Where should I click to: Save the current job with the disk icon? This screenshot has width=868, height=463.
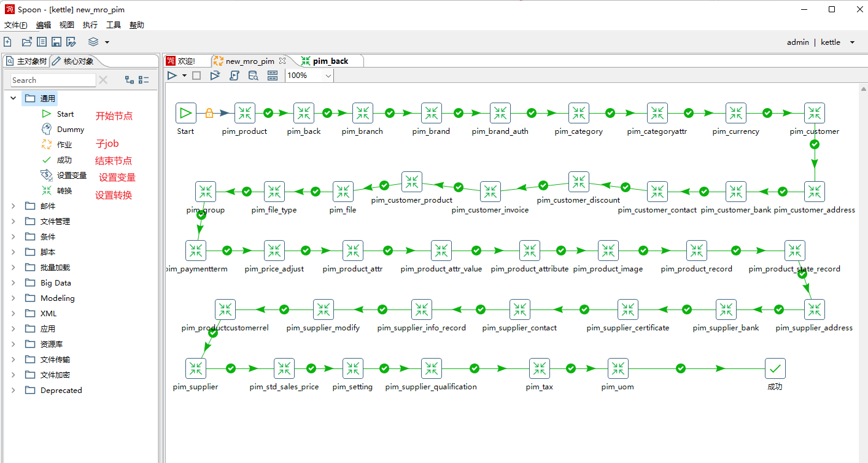[56, 42]
